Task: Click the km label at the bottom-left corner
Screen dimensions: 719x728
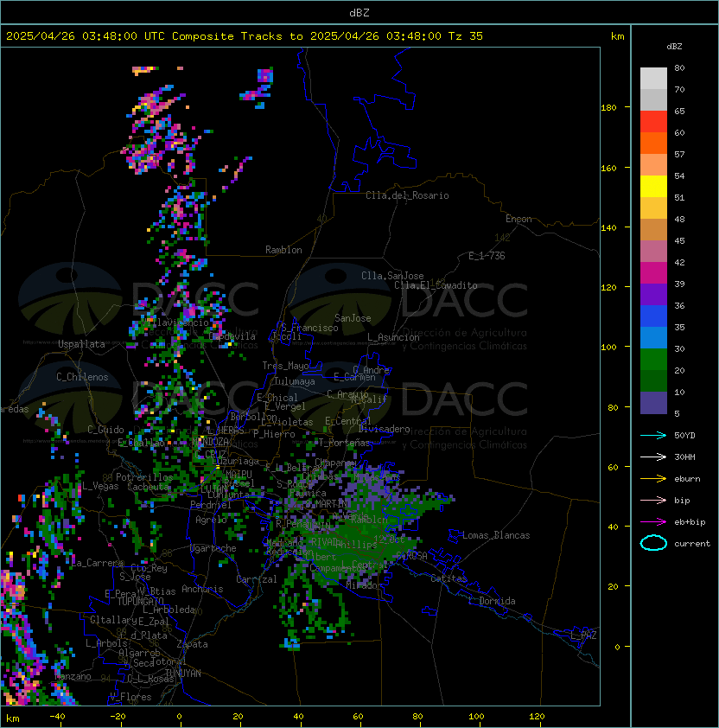Action: tap(13, 718)
